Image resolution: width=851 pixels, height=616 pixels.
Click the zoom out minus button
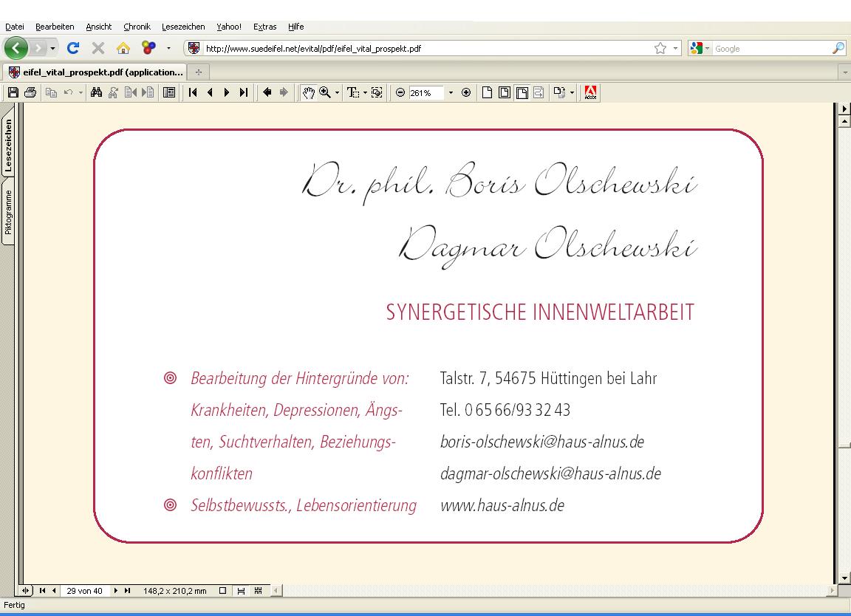400,93
